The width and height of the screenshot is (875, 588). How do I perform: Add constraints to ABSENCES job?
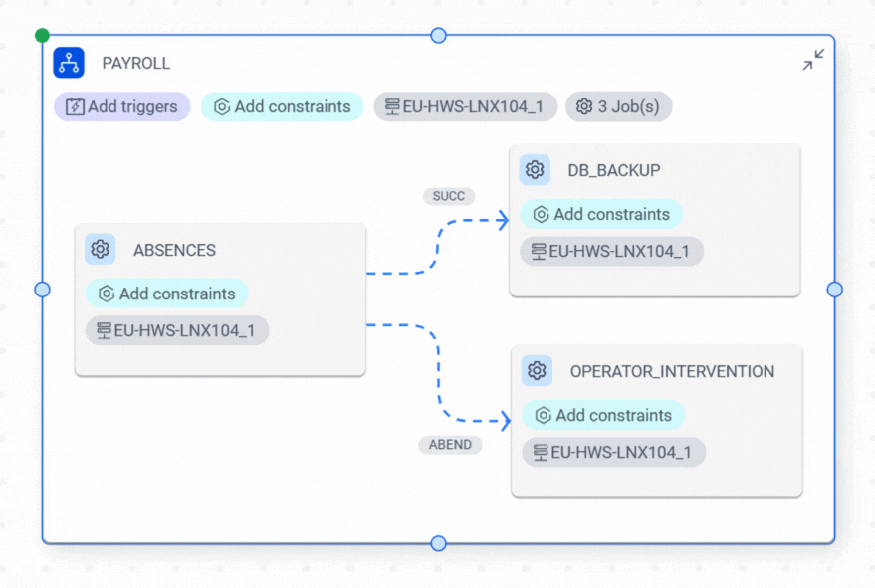(166, 294)
